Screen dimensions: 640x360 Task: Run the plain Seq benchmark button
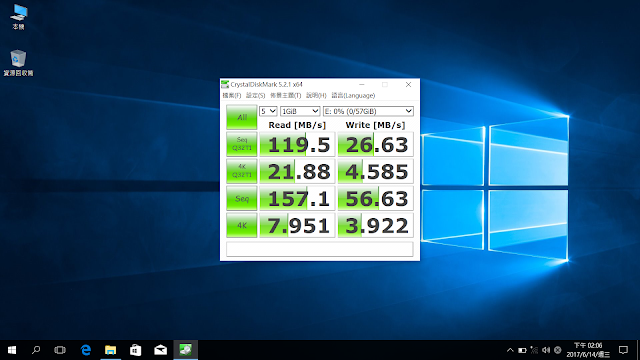click(242, 198)
